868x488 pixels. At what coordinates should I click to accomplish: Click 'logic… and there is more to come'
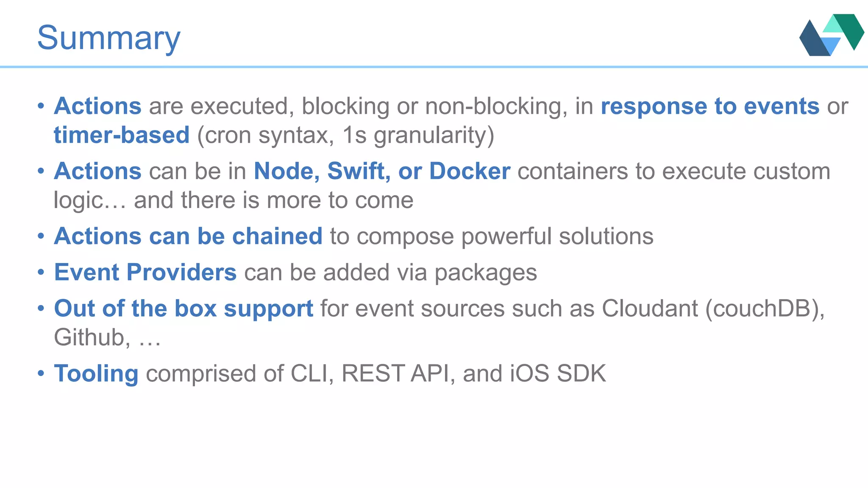[233, 200]
